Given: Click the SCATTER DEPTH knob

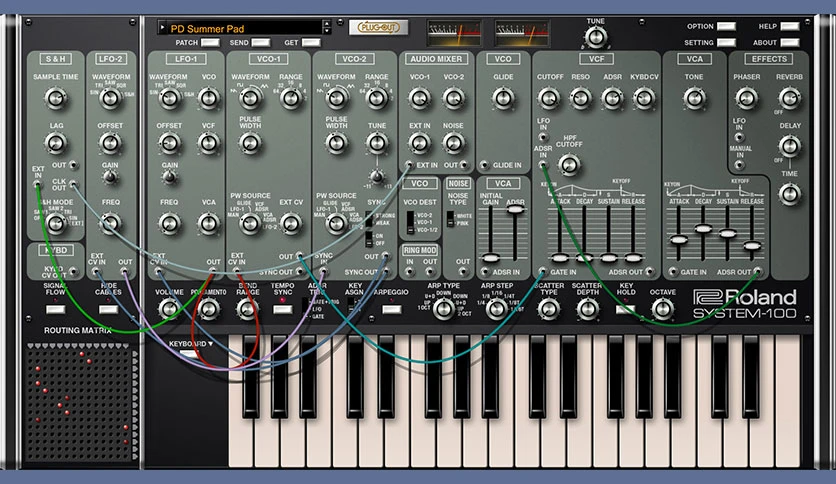Looking at the screenshot, I should [x=588, y=309].
